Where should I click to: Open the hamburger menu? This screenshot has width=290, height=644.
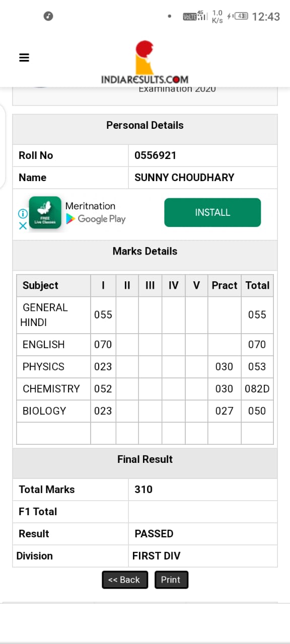(24, 57)
